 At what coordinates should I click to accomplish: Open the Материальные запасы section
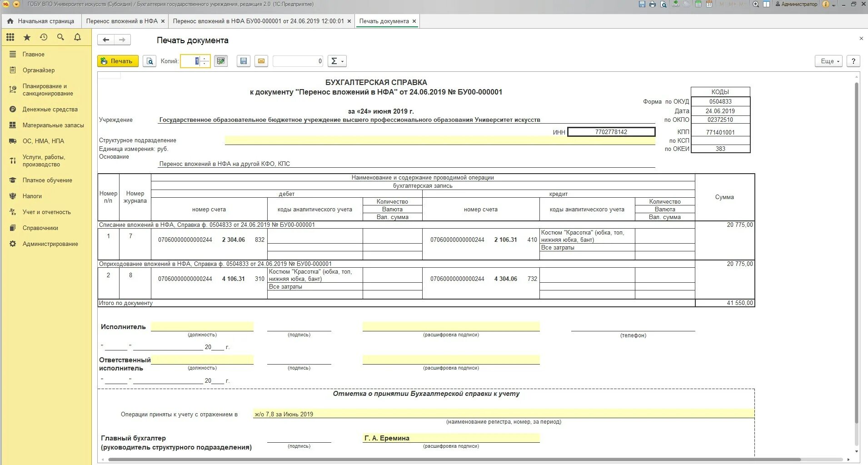(46, 125)
